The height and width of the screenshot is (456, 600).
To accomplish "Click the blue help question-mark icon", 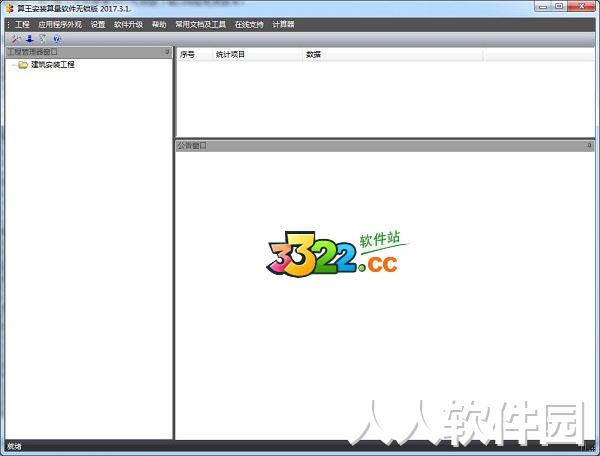I will 57,39.
